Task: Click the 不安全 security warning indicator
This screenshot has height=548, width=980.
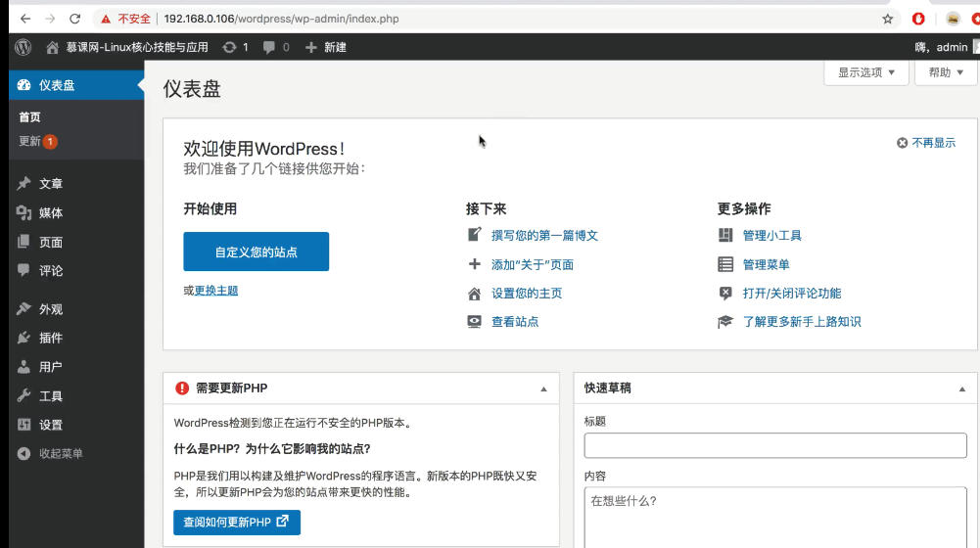Action: click(125, 19)
